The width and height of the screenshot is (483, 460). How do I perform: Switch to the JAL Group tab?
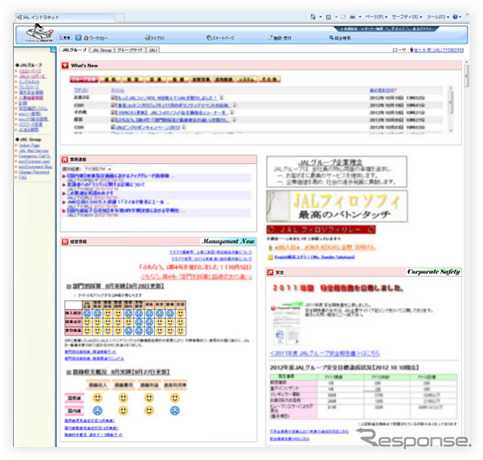(102, 50)
